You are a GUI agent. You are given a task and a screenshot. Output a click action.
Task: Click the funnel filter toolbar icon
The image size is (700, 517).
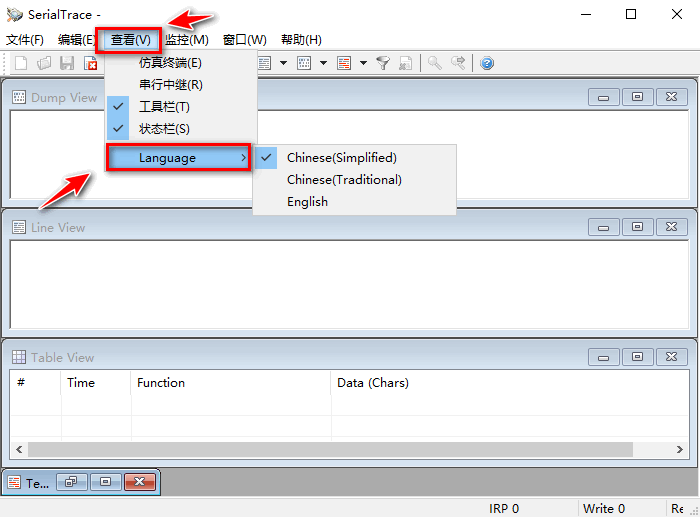tap(383, 63)
